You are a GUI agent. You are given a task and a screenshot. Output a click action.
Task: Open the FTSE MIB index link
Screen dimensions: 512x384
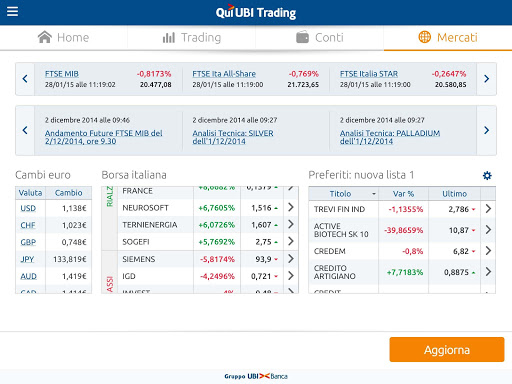tap(62, 74)
